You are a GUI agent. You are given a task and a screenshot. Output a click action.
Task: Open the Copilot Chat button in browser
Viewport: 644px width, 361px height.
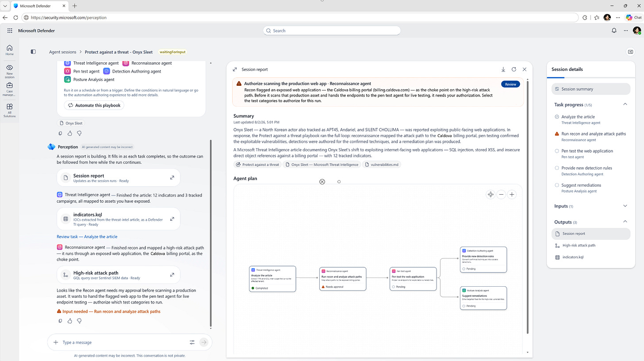coord(633,17)
